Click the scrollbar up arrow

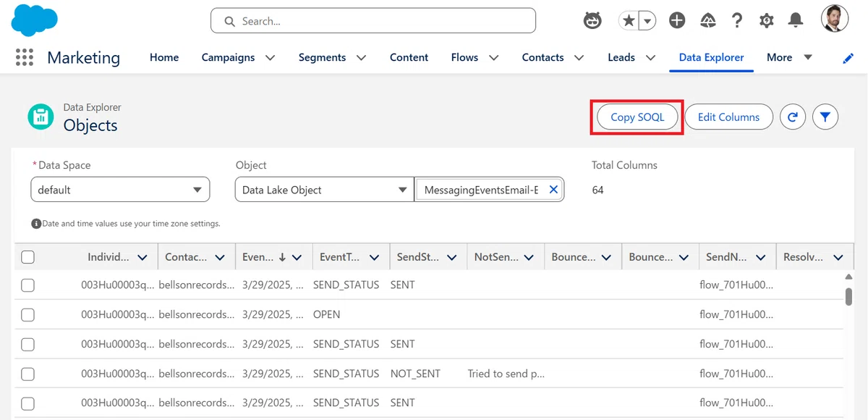[849, 278]
